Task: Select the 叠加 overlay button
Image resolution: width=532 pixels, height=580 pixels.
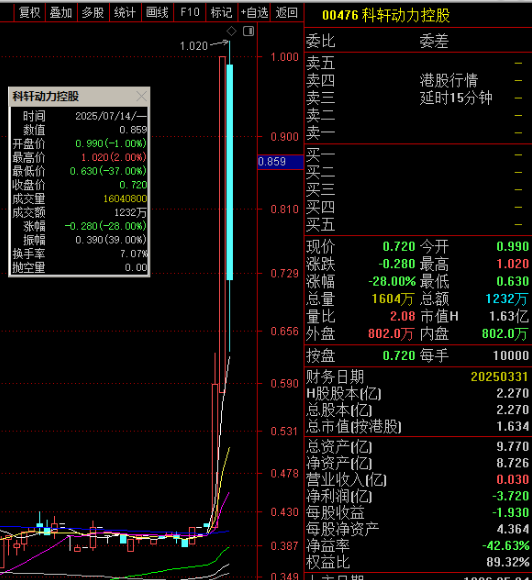Action: tap(61, 13)
